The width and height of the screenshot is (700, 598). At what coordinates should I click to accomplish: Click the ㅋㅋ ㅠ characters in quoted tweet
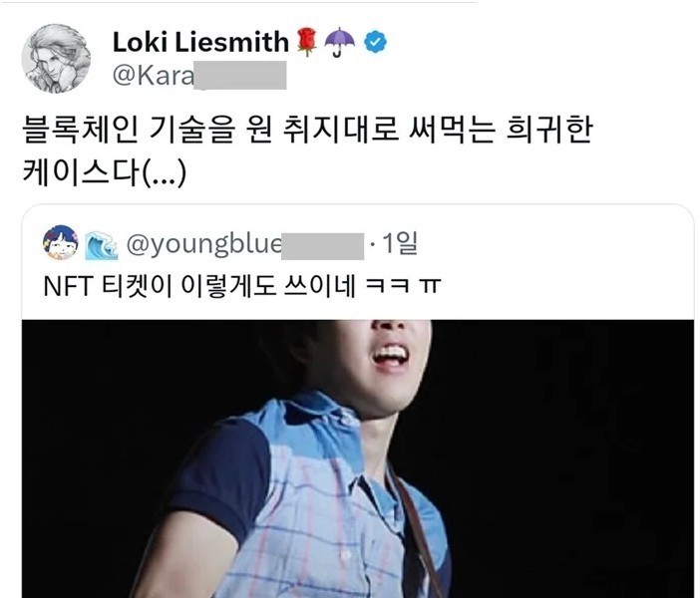point(403,286)
